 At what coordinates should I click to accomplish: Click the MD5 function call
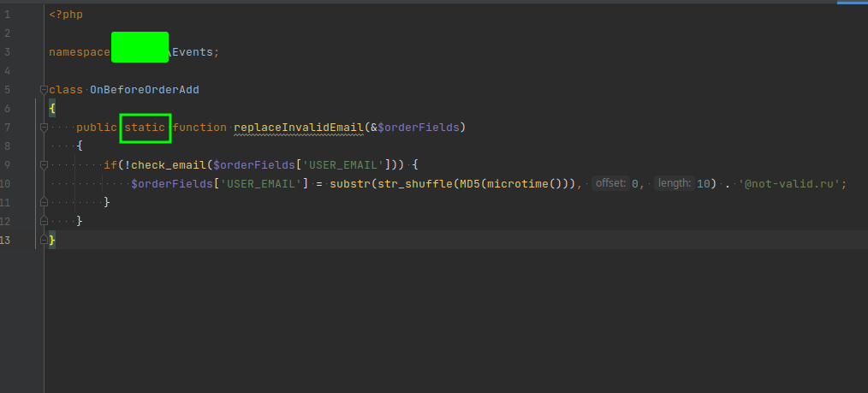tap(469, 184)
